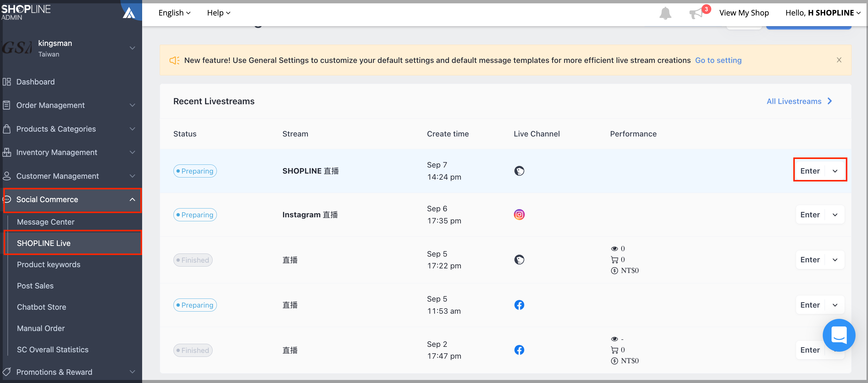This screenshot has width=868, height=383.
Task: Click the Go to setting link
Action: coord(718,60)
